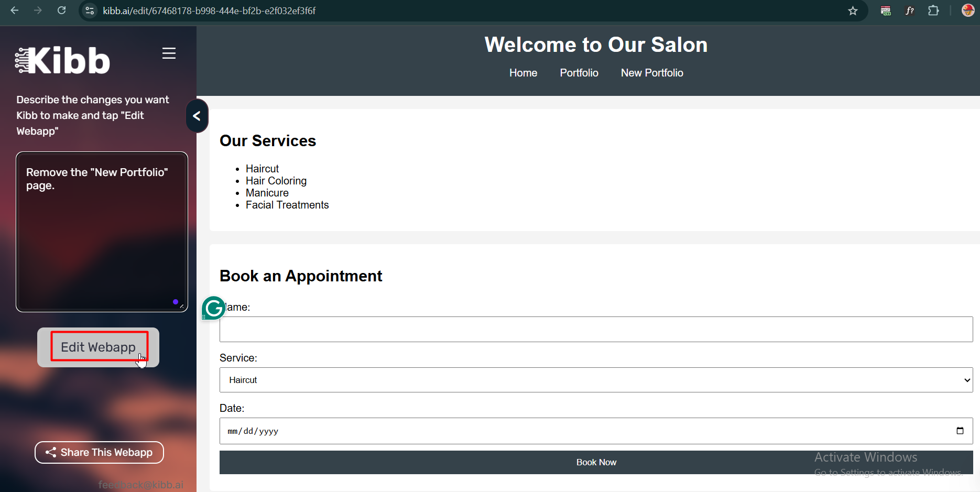This screenshot has width=980, height=492.
Task: Click the Book Now button
Action: tap(596, 462)
